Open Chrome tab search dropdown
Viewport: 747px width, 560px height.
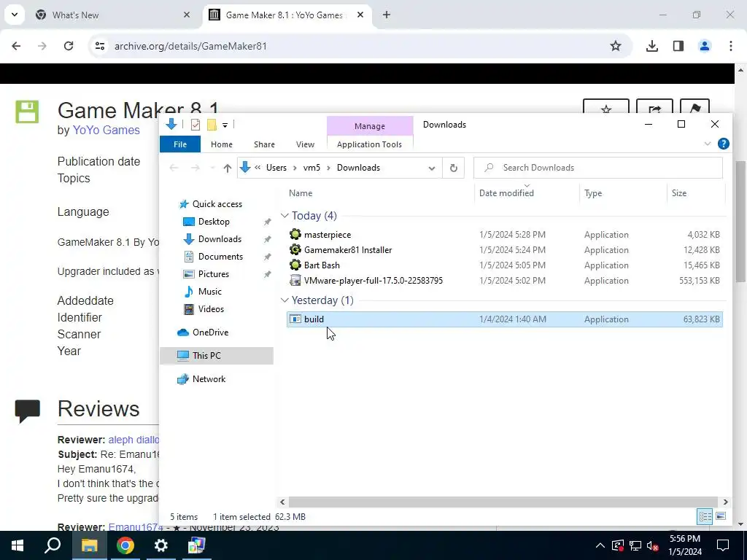[15, 15]
